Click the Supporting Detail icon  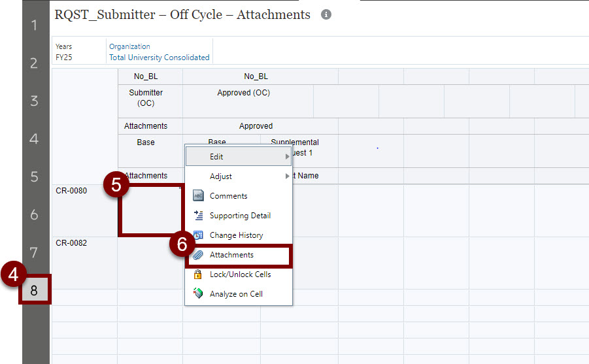[198, 216]
